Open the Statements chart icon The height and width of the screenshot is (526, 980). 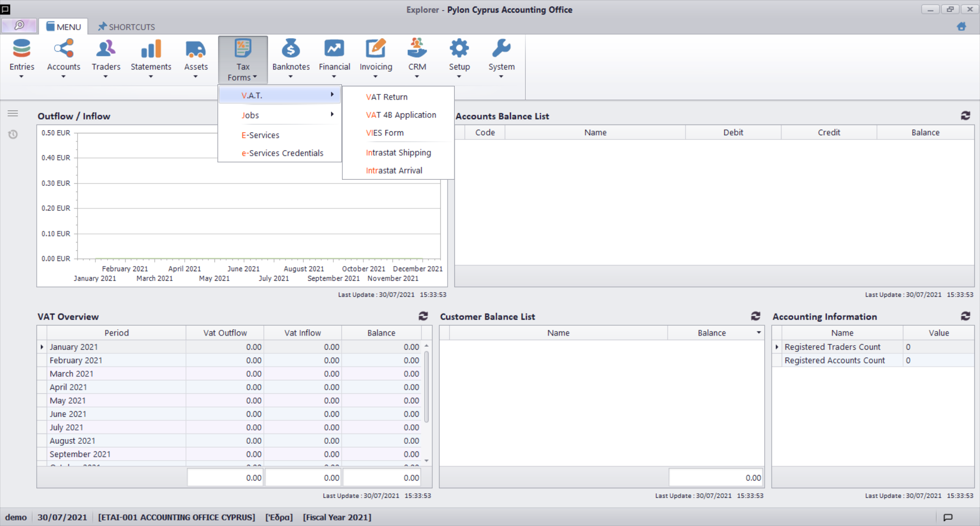(x=151, y=49)
